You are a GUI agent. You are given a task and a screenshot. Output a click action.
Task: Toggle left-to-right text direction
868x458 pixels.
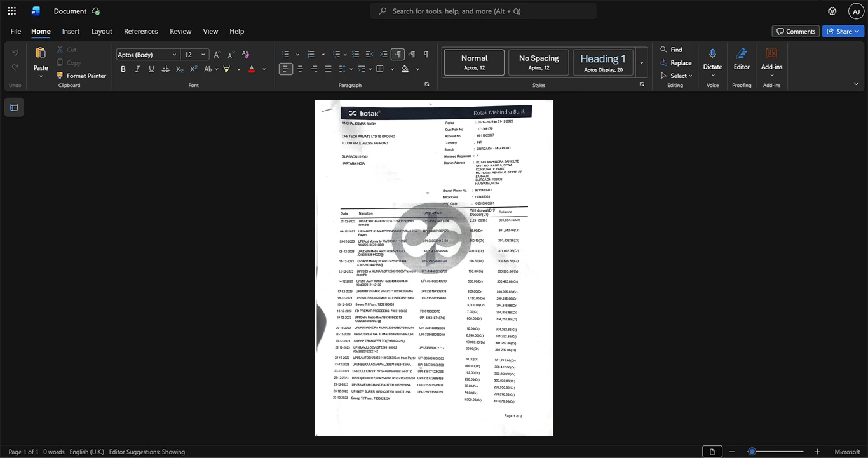398,54
